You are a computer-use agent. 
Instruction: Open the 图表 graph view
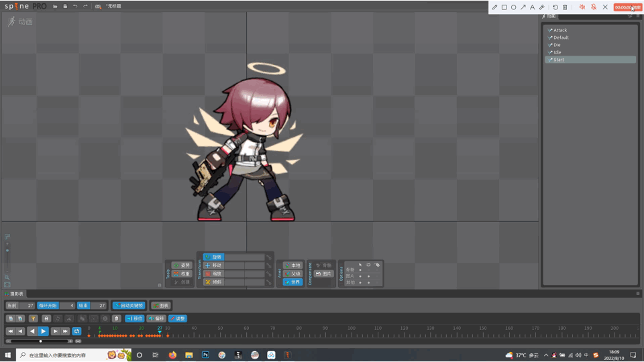tap(161, 306)
